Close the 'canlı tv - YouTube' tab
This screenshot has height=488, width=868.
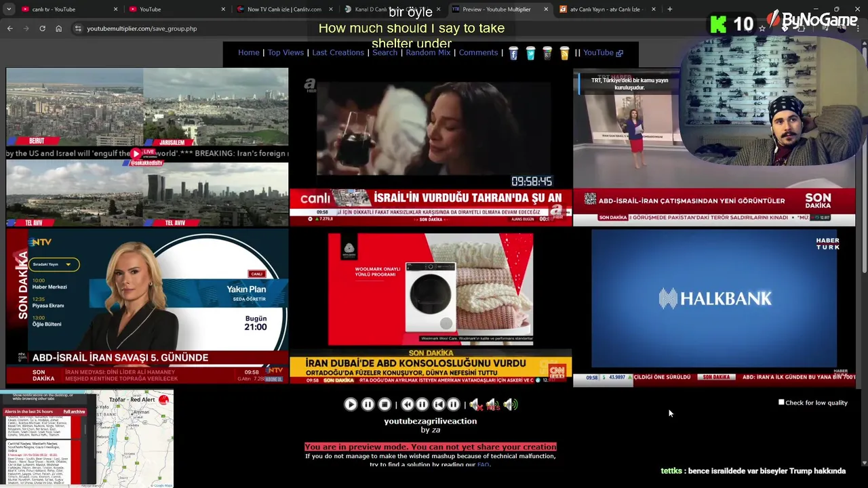pyautogui.click(x=115, y=9)
